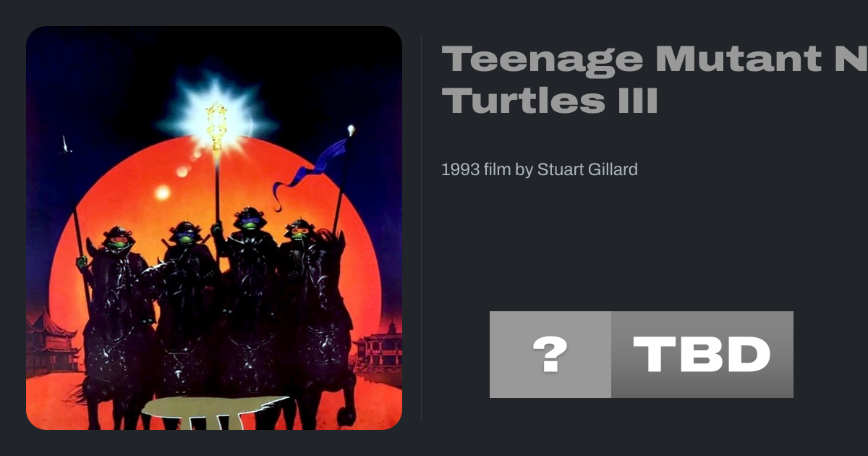Click the question mark score icon
868x456 pixels.
coord(550,355)
